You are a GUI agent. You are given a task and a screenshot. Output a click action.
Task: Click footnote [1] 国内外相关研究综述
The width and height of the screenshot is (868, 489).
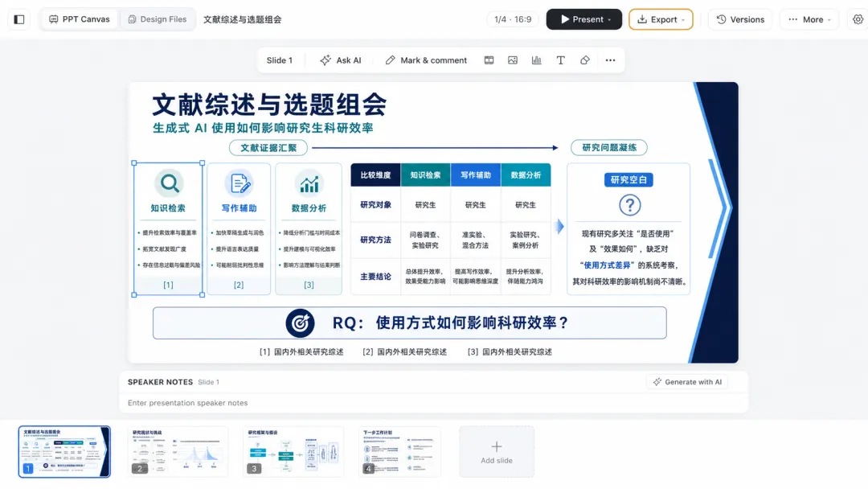pos(301,351)
